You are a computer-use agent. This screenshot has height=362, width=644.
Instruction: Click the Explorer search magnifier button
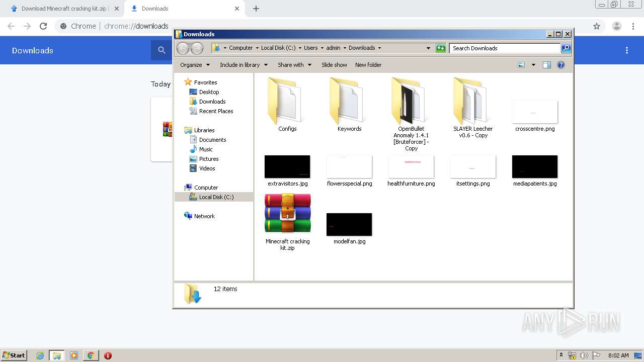tap(566, 48)
